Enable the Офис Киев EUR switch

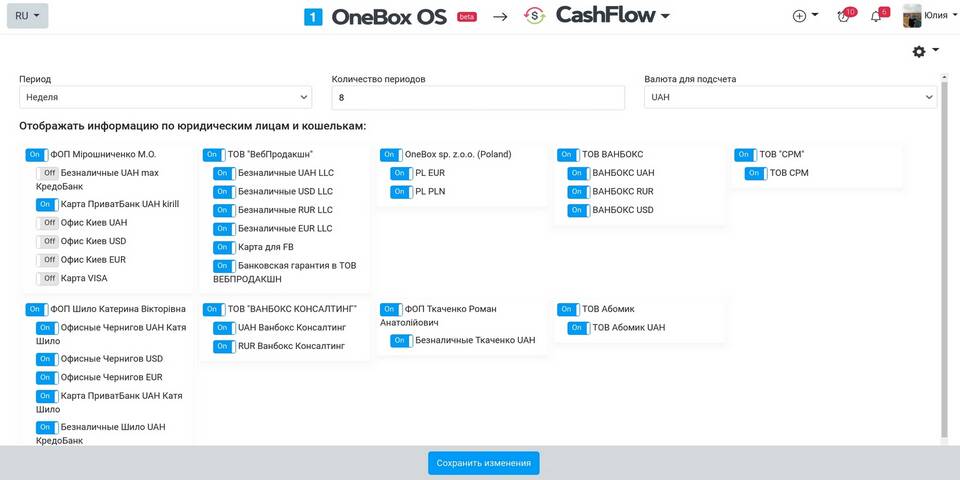click(x=47, y=260)
